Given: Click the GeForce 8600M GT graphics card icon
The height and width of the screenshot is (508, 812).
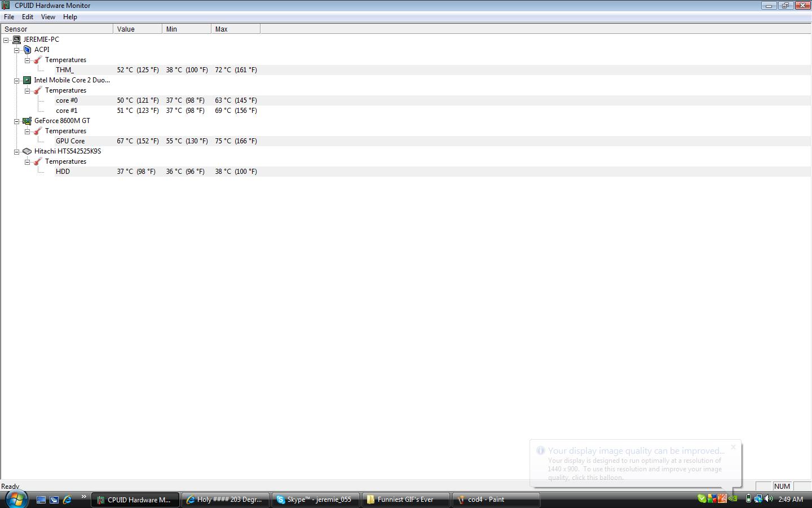Looking at the screenshot, I should coord(27,121).
